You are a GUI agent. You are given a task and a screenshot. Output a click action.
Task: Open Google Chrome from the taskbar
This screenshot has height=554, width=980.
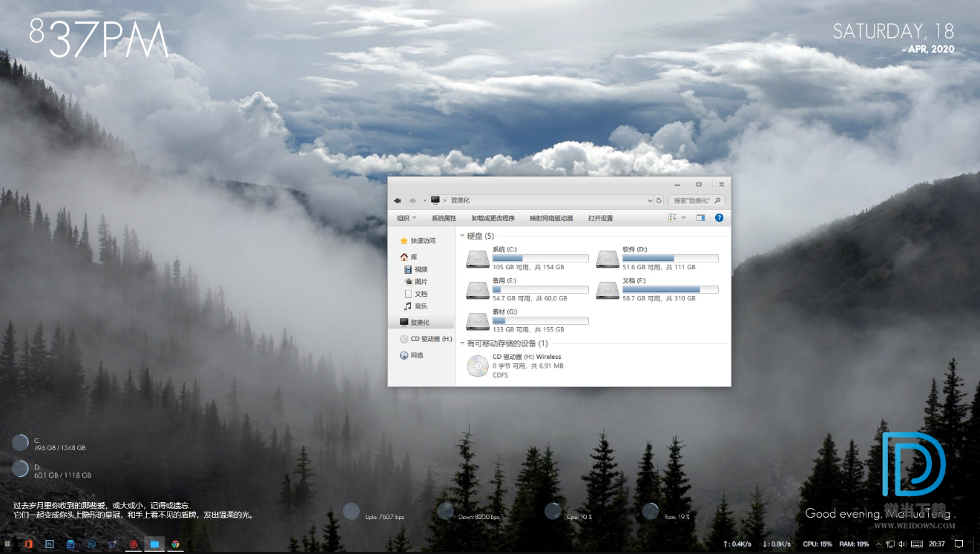[x=176, y=544]
